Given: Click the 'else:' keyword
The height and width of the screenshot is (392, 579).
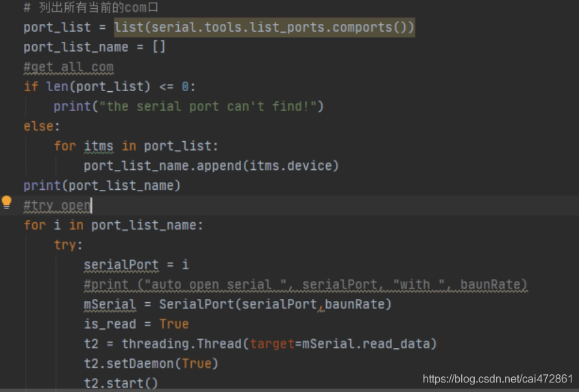Looking at the screenshot, I should (x=41, y=126).
